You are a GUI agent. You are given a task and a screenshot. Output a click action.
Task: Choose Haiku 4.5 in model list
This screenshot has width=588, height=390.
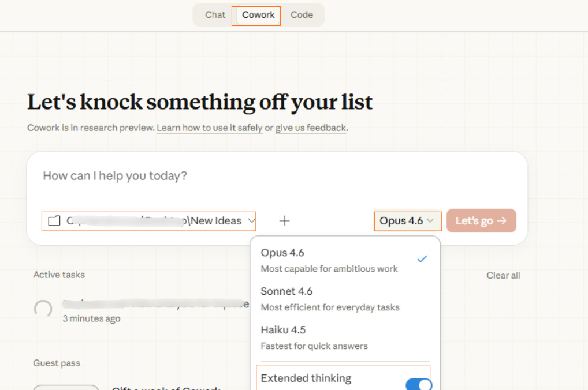click(x=344, y=337)
